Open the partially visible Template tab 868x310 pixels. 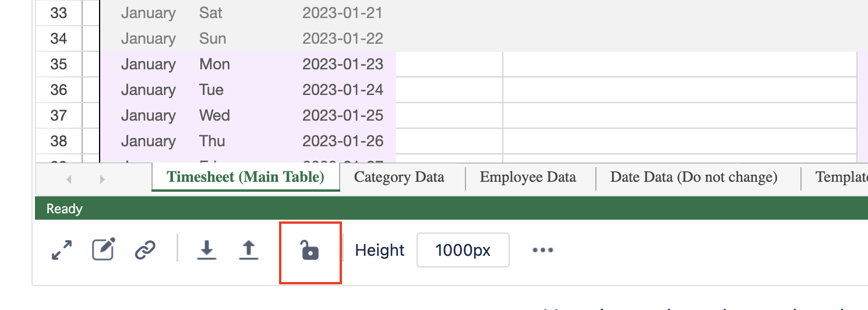click(x=841, y=177)
